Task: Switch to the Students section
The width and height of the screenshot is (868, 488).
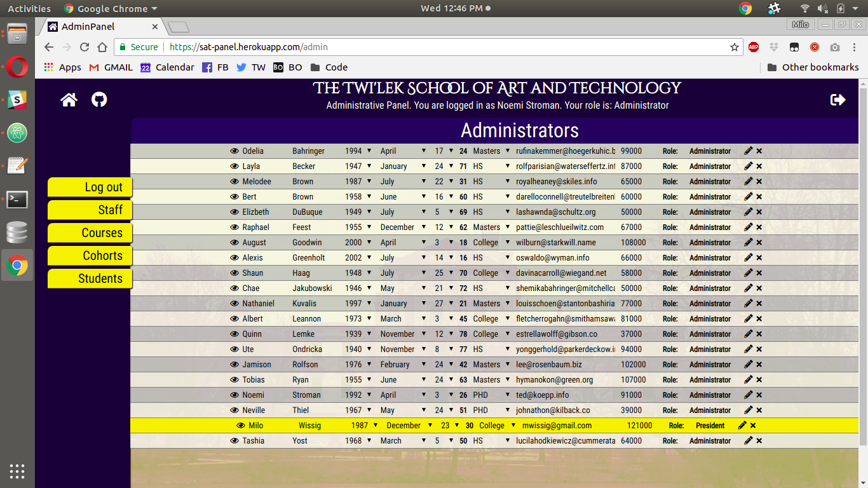Action: coord(90,278)
